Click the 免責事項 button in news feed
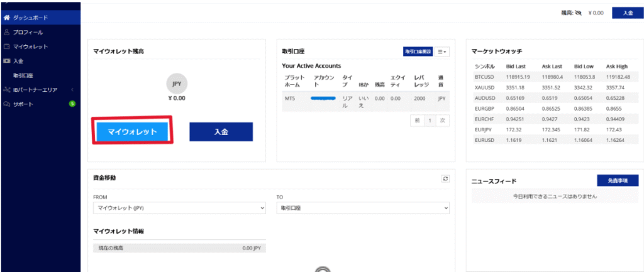 [616, 180]
